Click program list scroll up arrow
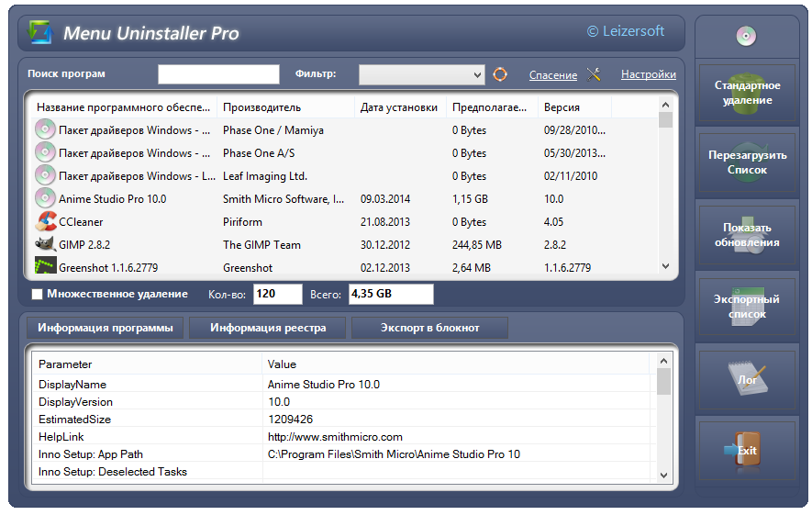This screenshot has width=812, height=515. [x=666, y=105]
